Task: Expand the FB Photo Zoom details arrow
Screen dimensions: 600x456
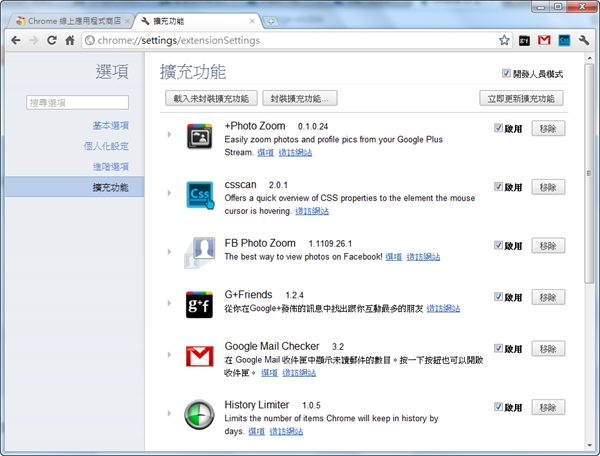Action: 169,251
